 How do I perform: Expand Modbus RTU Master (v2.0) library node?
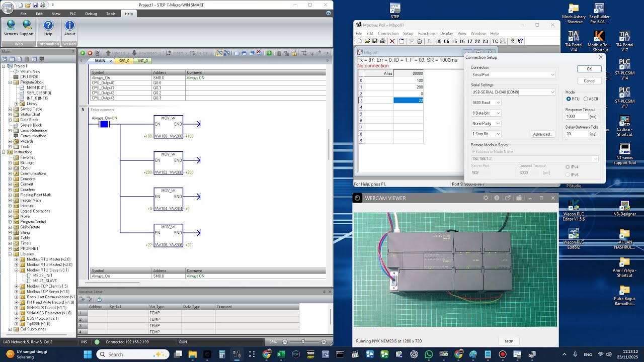coord(17,259)
